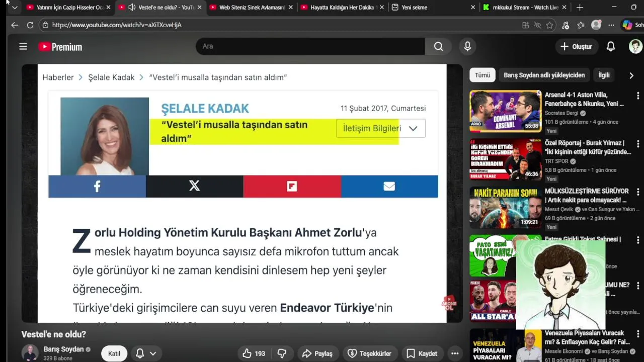Image resolution: width=644 pixels, height=362 pixels.
Task: Click the Oluştur create button
Action: [576, 46]
